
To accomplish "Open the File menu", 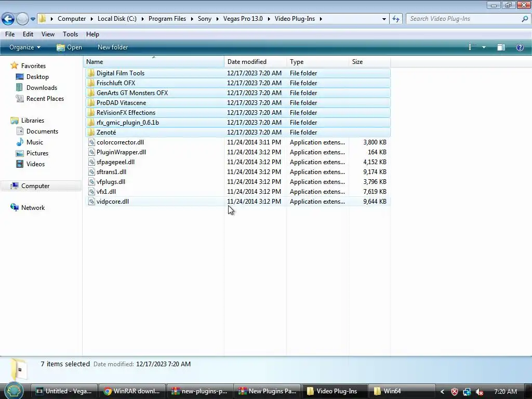I will (x=10, y=34).
